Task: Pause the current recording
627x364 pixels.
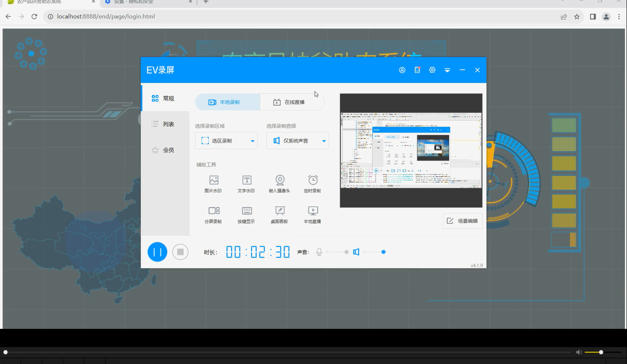Action: tap(158, 252)
